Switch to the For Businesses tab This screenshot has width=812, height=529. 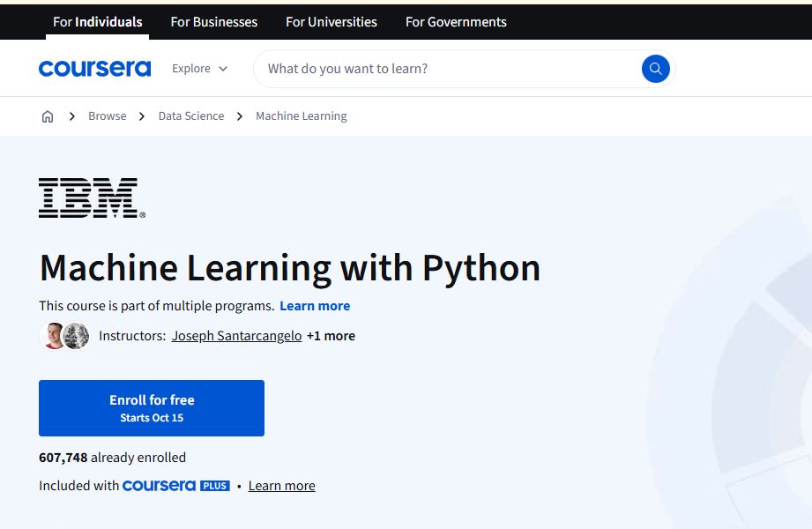tap(214, 22)
